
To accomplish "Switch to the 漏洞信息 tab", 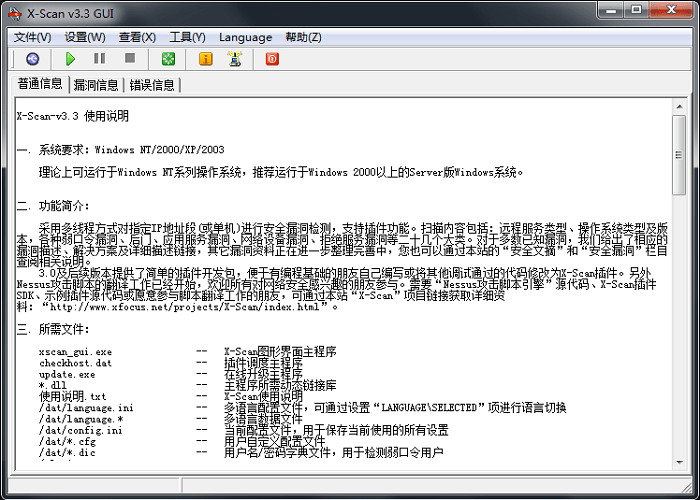I will coord(96,85).
